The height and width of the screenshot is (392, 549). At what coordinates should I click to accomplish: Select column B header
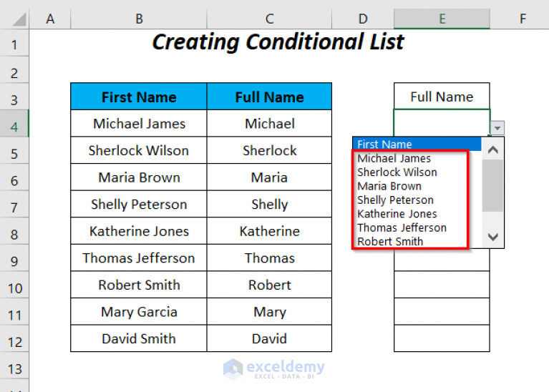pyautogui.click(x=139, y=19)
